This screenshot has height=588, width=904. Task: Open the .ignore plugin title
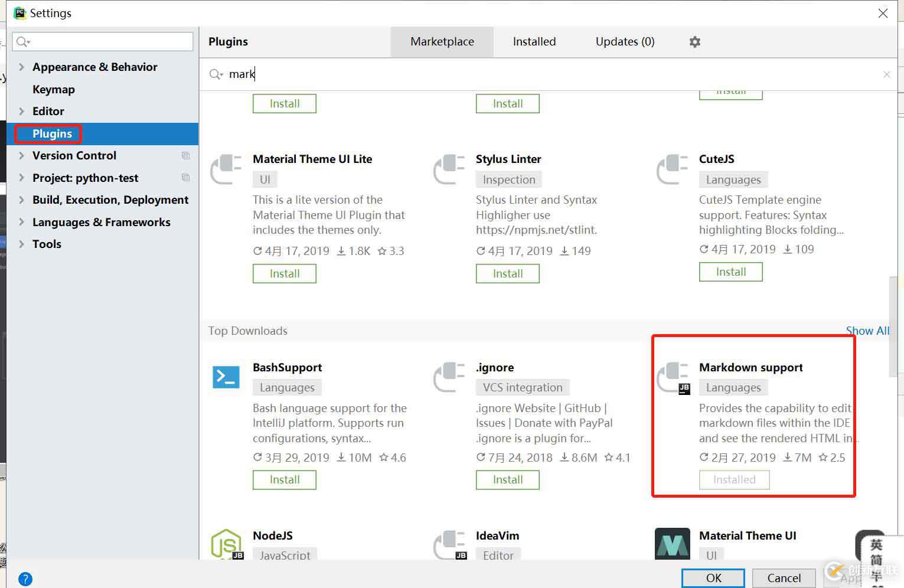495,367
